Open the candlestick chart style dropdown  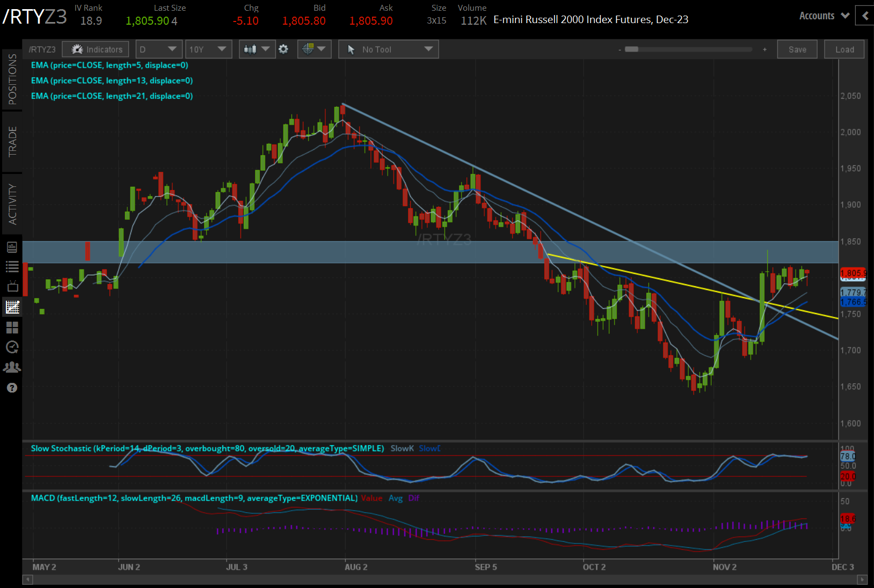tap(257, 49)
